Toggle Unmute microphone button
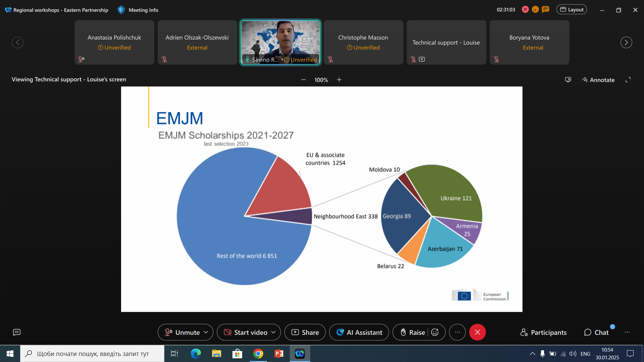The height and width of the screenshot is (362, 644). [x=182, y=332]
